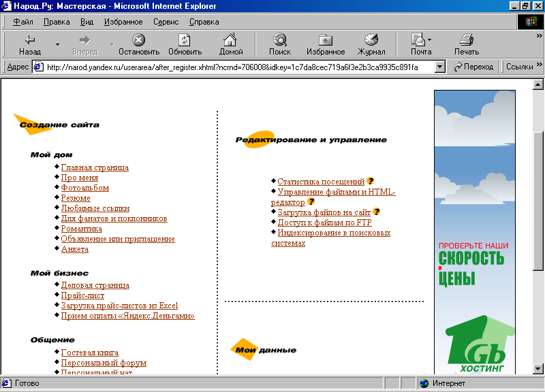The width and height of the screenshot is (545, 392).
Task: Expand the Вперед history dropdown arrow
Action: click(x=112, y=44)
